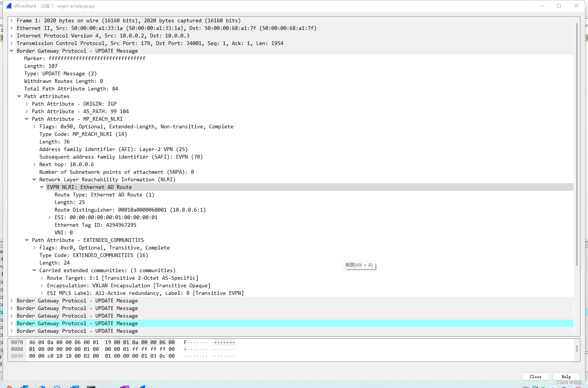This screenshot has height=388, width=588.
Task: Select SAFI: EVPN (70) row
Action: 291,157
